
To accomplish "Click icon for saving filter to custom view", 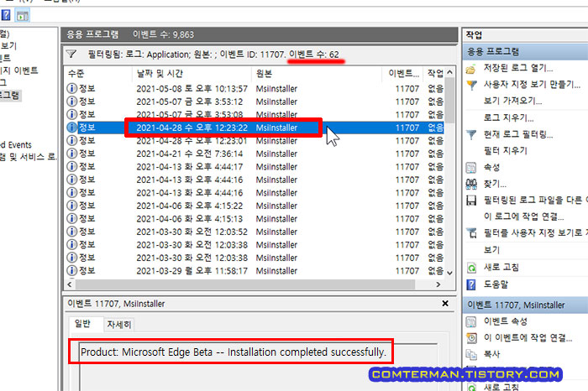I will pos(471,233).
